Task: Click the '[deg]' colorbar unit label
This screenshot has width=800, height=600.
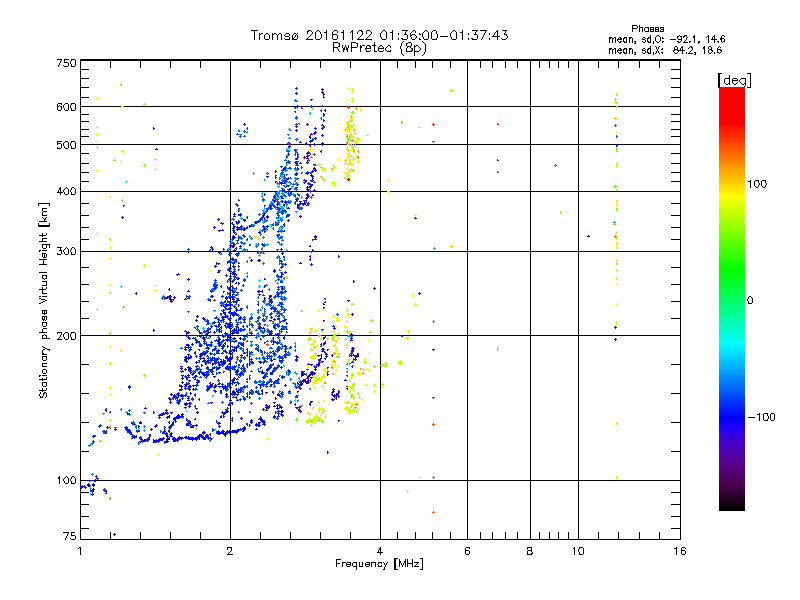Action: 734,80
